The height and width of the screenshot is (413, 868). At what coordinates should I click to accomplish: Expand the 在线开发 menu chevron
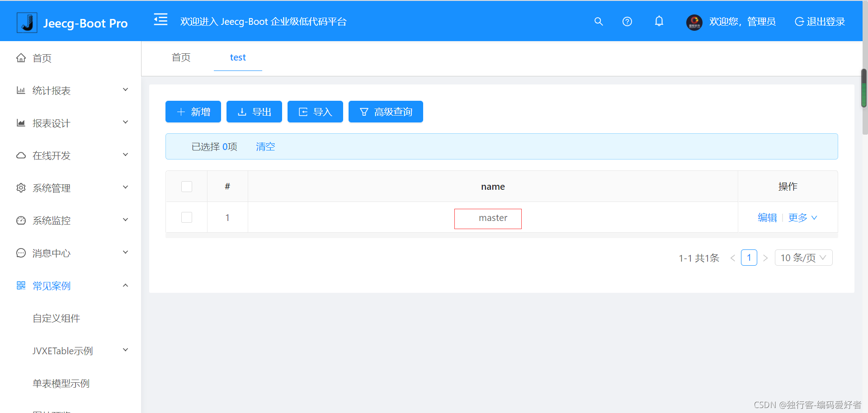pyautogui.click(x=126, y=155)
